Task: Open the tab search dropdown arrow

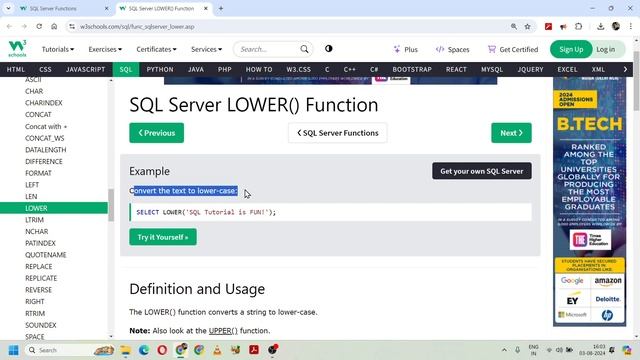Action: pos(8,8)
